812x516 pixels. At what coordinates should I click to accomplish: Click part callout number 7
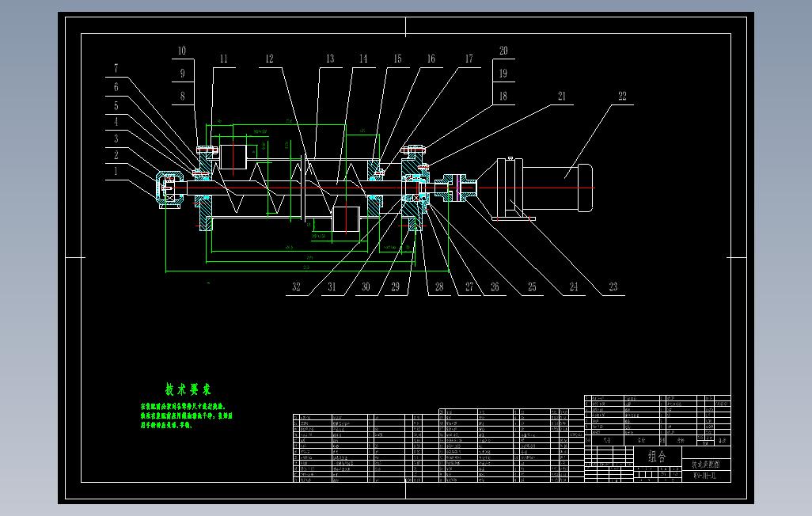116,68
